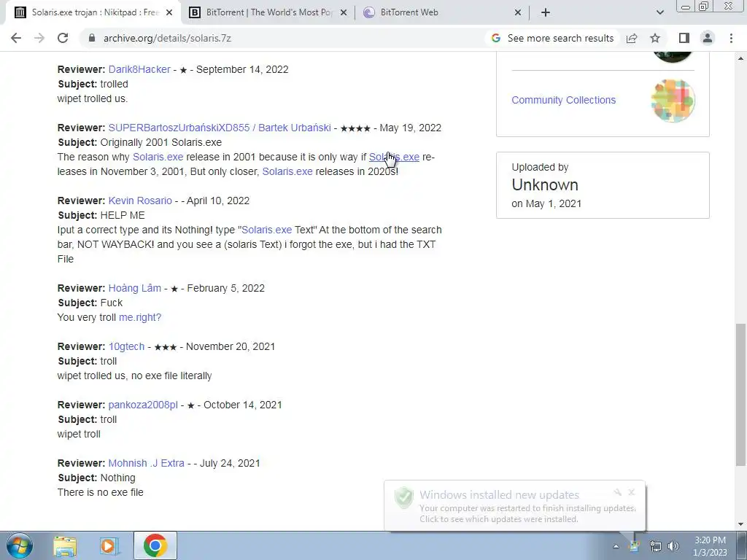Click the 'Subject: HELP ME' text
This screenshot has height=560, width=747.
101,215
